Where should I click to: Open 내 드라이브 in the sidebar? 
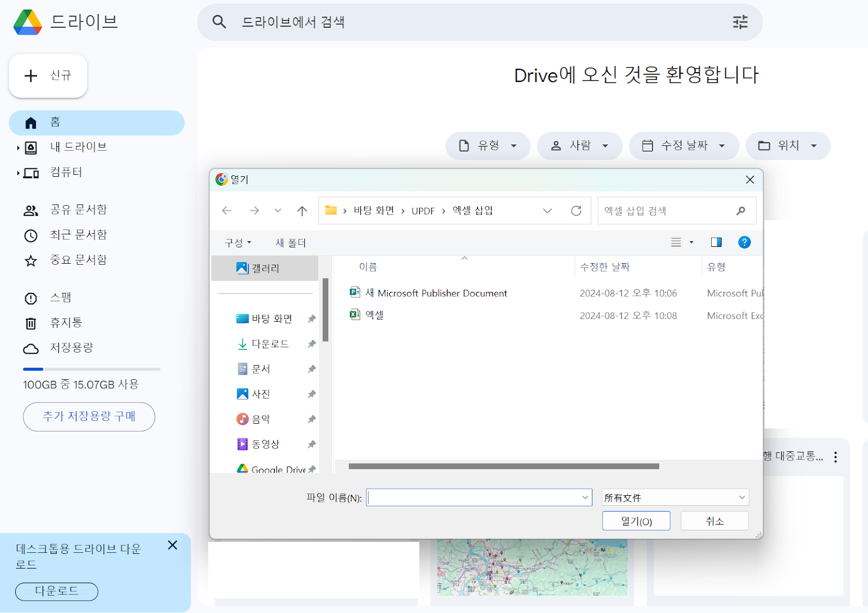78,147
